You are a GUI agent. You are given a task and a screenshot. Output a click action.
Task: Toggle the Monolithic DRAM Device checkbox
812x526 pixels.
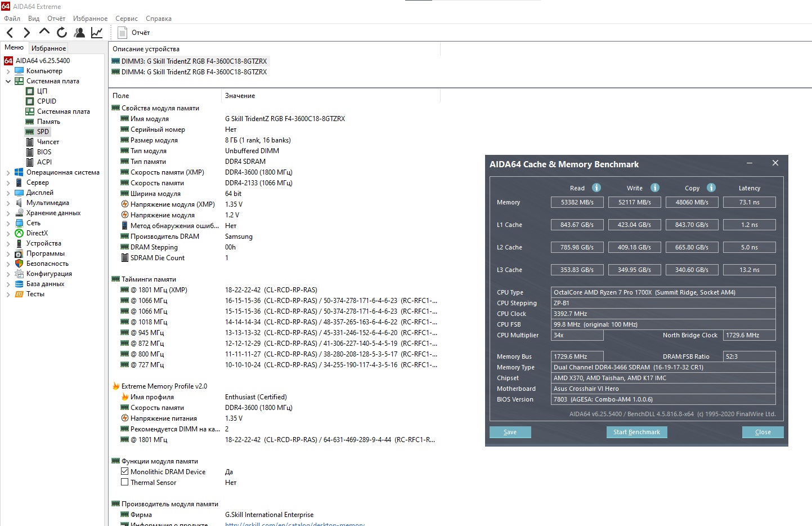click(x=125, y=471)
